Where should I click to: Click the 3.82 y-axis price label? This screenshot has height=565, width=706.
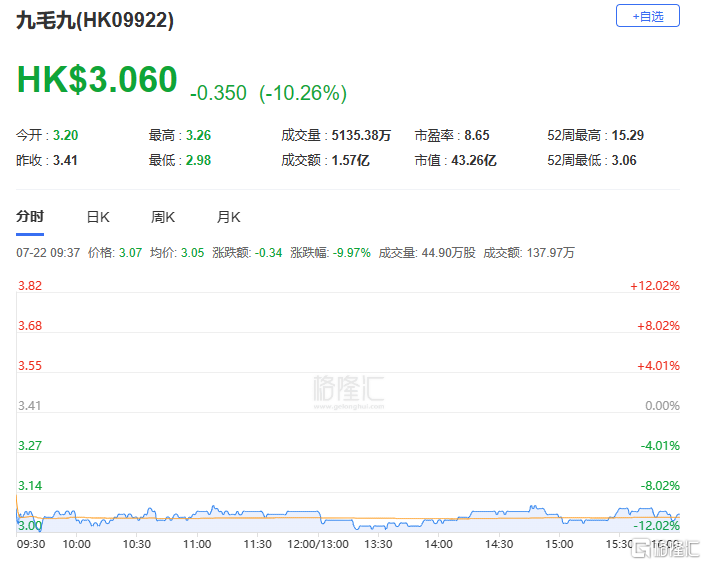[30, 285]
